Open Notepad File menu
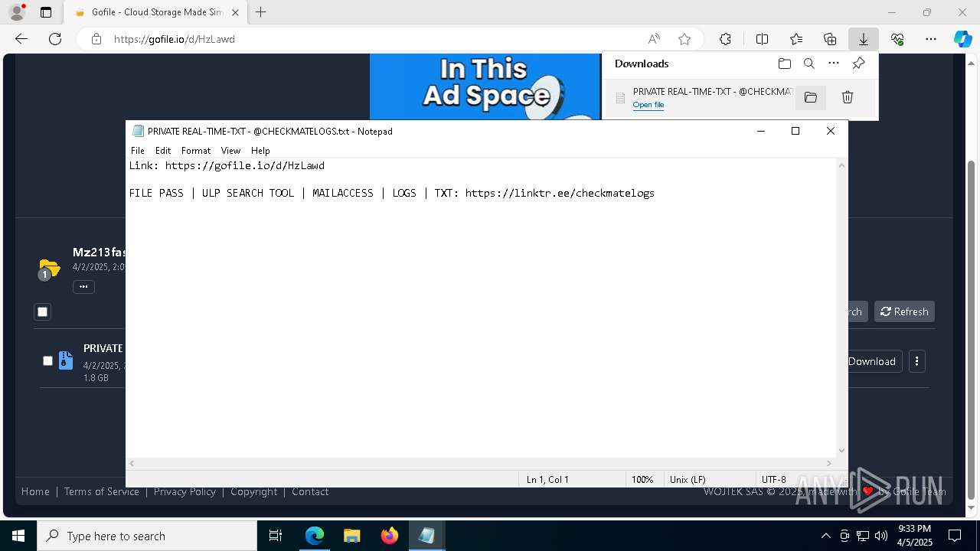 (x=138, y=151)
